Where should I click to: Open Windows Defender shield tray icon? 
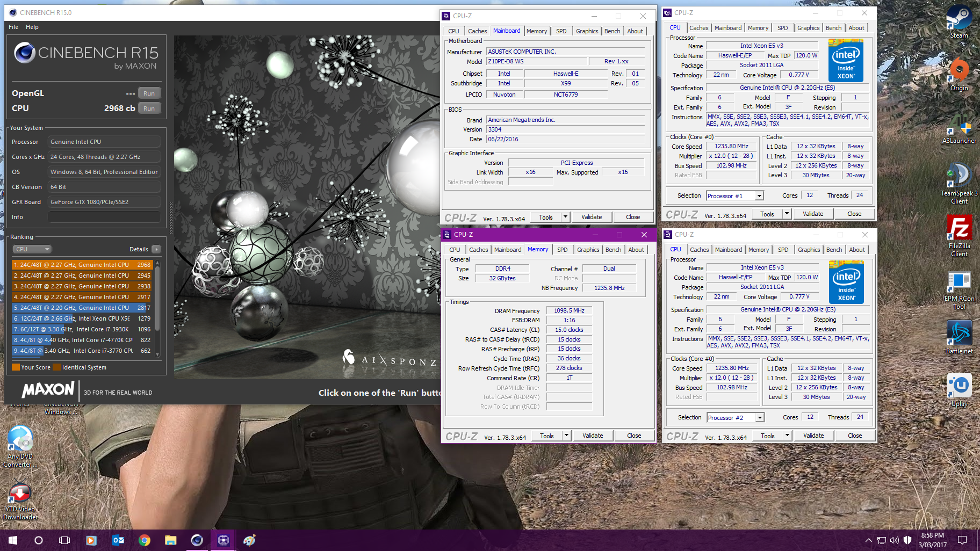tap(907, 540)
